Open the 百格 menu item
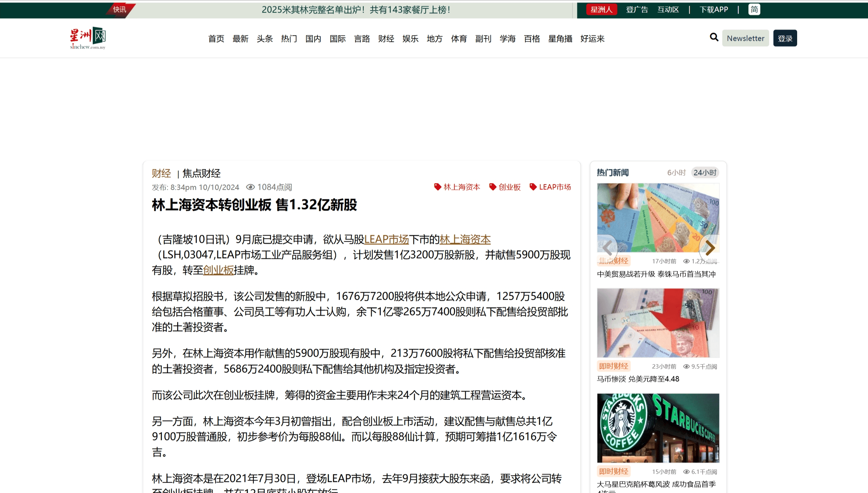Screen dimensions: 868x493 (x=532, y=39)
